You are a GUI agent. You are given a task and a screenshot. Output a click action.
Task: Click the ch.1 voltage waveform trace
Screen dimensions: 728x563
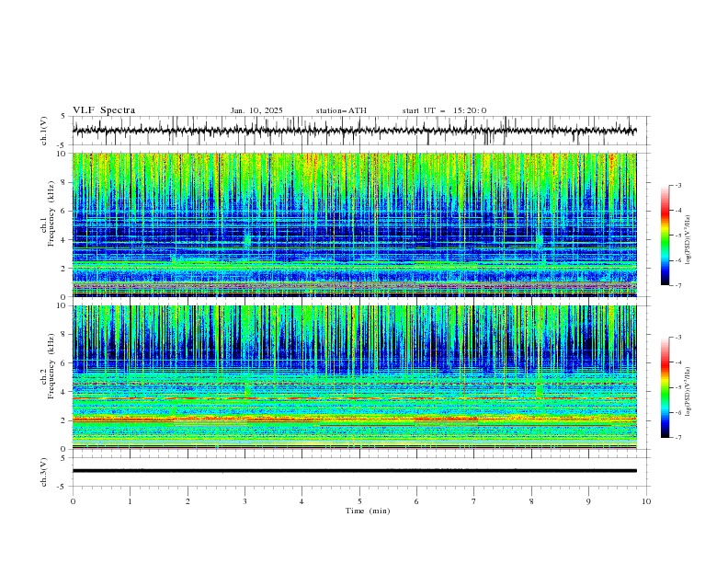click(354, 131)
